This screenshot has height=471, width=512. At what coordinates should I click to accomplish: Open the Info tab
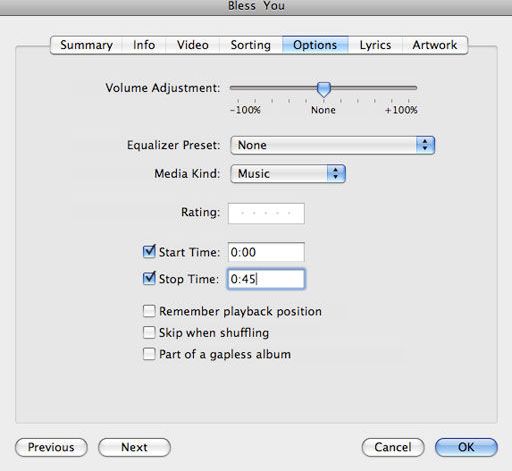point(144,45)
